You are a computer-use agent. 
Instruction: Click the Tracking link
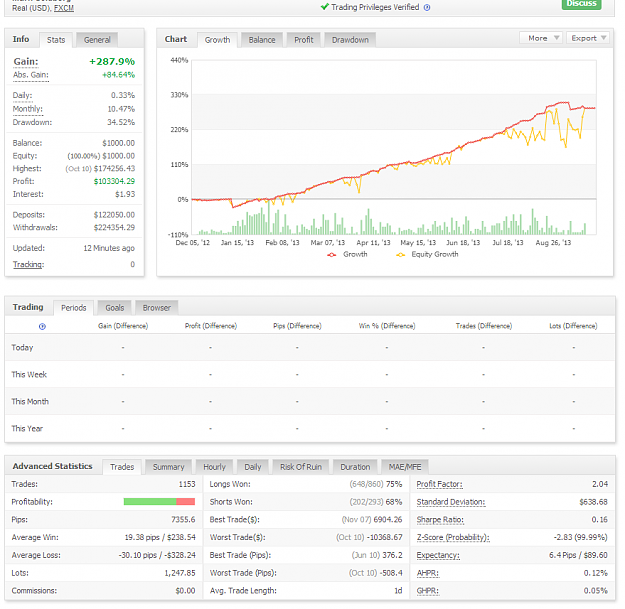(x=28, y=265)
